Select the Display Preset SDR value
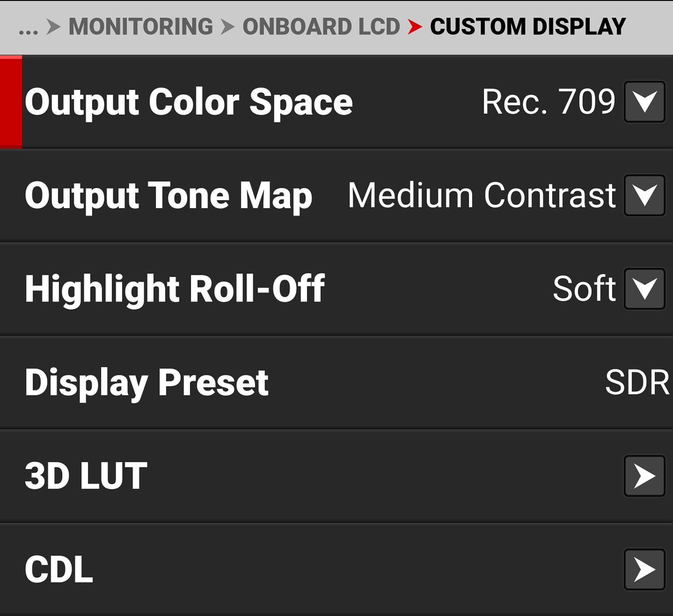 click(x=635, y=382)
